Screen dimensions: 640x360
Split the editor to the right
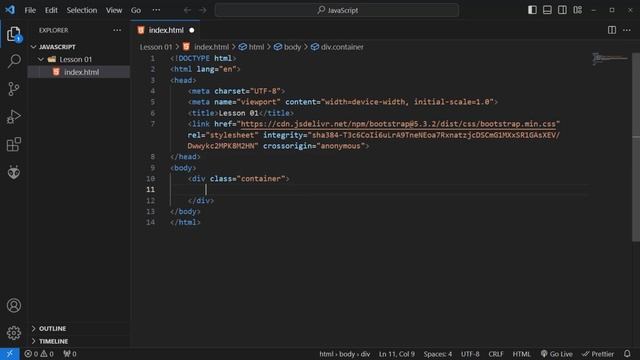point(611,30)
